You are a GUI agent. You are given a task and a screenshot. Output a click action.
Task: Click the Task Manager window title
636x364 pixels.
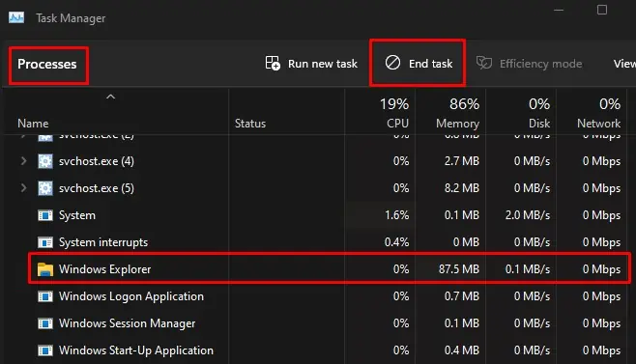tap(71, 18)
